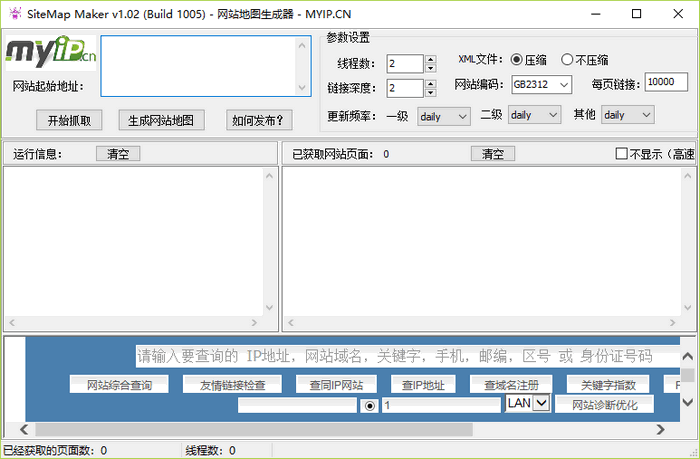The width and height of the screenshot is (700, 459).
Task: Open the 二级 update frequency dropdown
Action: coord(534,115)
